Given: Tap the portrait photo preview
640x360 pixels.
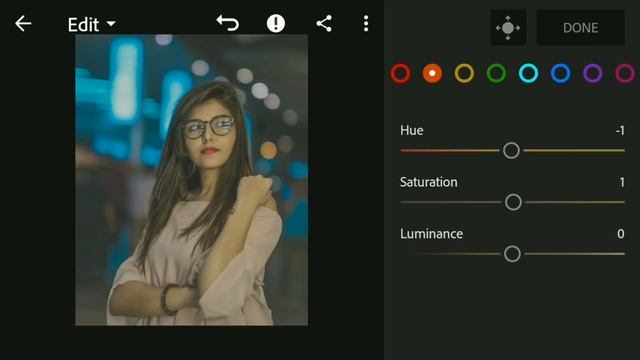Looking at the screenshot, I should pos(191,180).
